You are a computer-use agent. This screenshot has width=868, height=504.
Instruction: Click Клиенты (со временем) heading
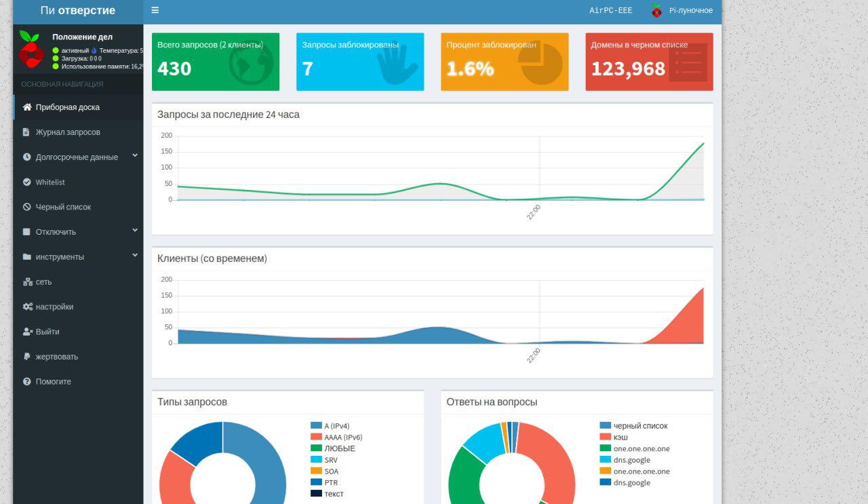pos(212,258)
